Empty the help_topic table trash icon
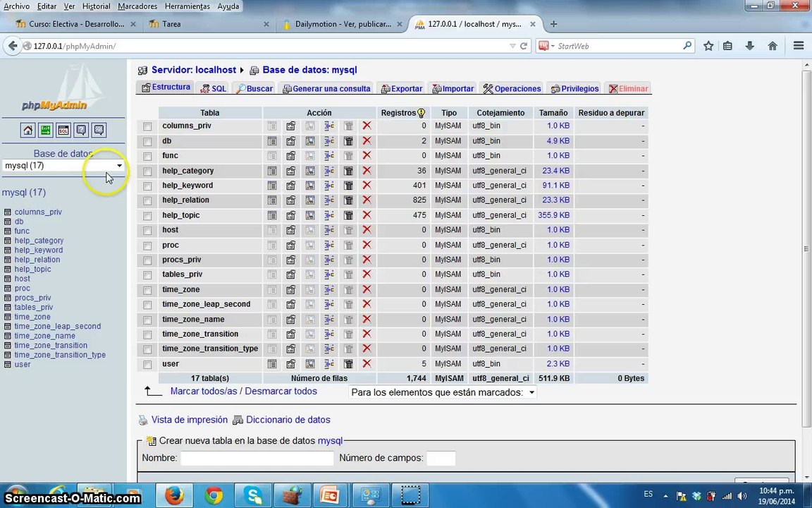Viewport: 812px width, 508px height. [348, 215]
